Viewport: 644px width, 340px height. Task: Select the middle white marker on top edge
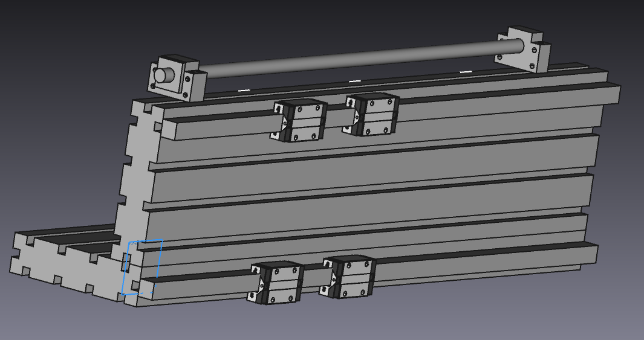click(x=355, y=81)
